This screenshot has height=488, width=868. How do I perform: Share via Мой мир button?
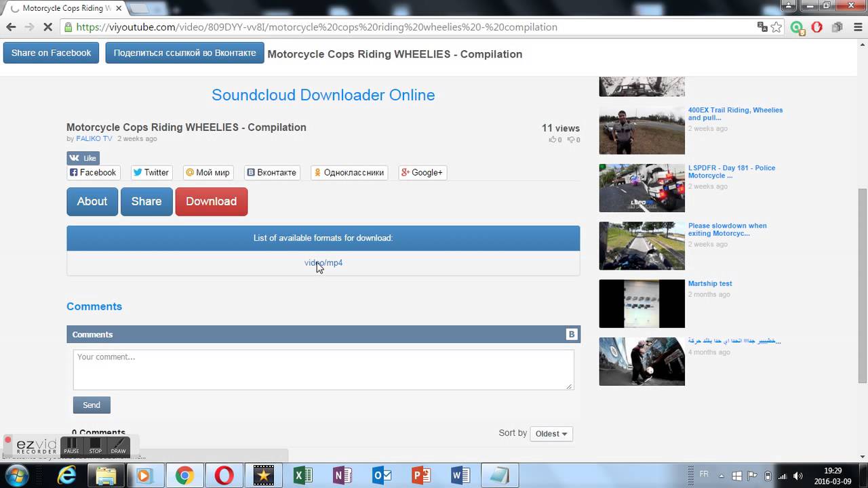pyautogui.click(x=208, y=172)
